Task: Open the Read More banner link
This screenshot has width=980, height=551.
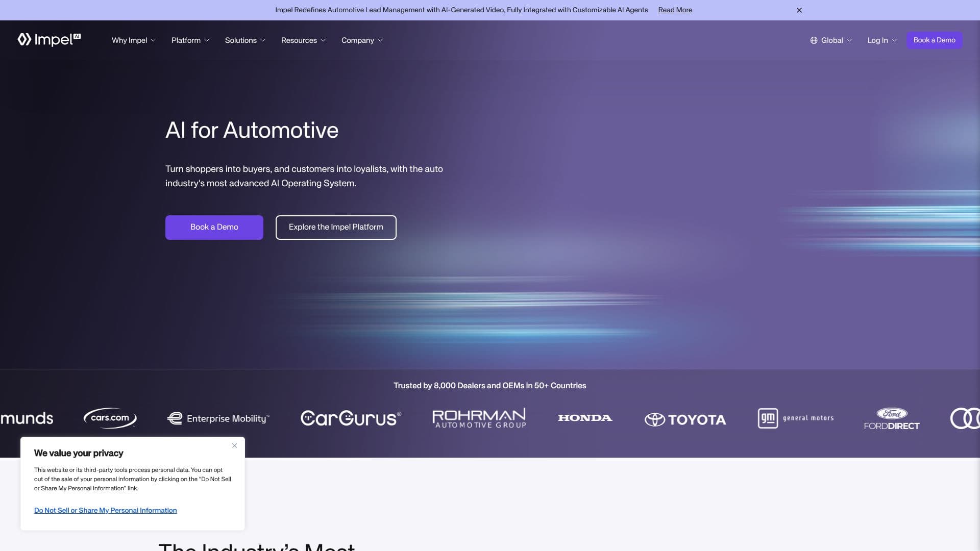Action: [675, 10]
